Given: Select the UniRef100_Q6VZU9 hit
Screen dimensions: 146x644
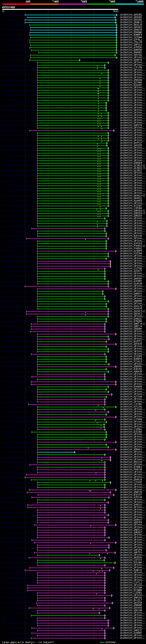Looking at the screenshot, I should [x=131, y=602].
